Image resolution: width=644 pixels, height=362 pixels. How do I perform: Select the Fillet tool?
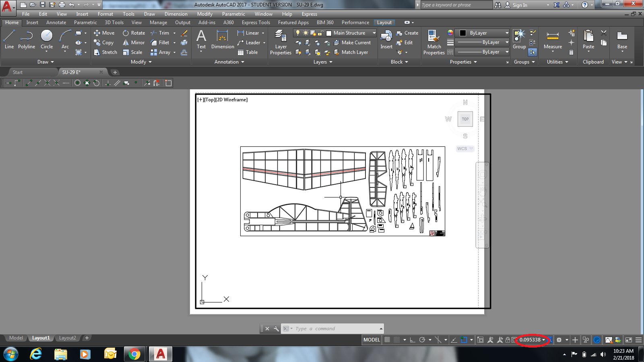click(x=160, y=43)
